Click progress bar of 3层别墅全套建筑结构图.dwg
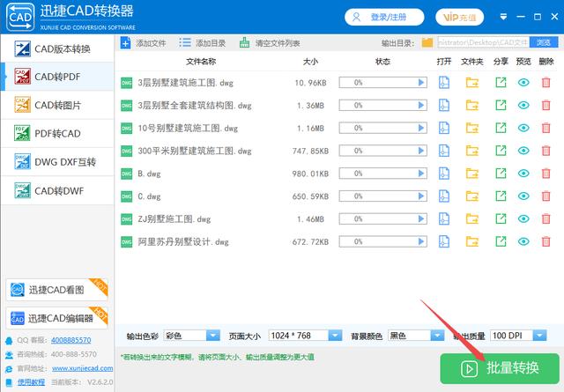The width and height of the screenshot is (564, 392). tap(382, 106)
